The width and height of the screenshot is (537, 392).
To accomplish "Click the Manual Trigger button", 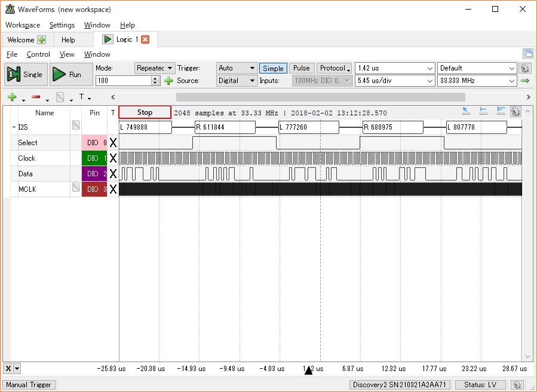I will (x=29, y=384).
